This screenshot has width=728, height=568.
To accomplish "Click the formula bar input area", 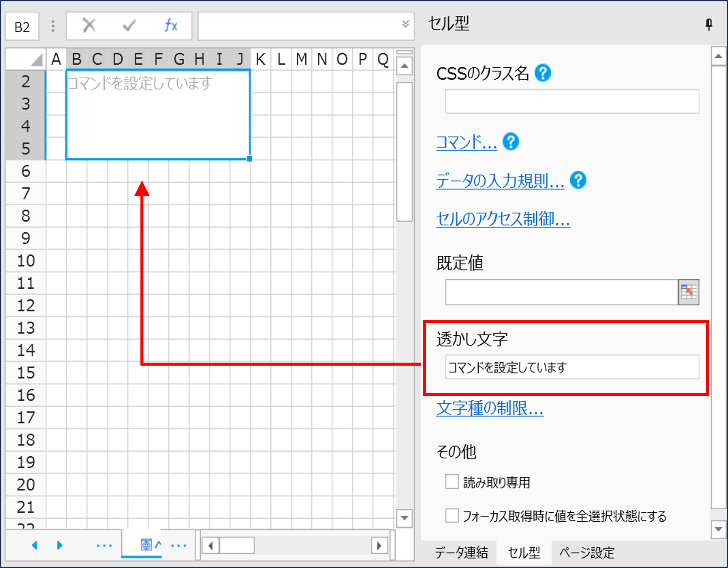I will 300,26.
